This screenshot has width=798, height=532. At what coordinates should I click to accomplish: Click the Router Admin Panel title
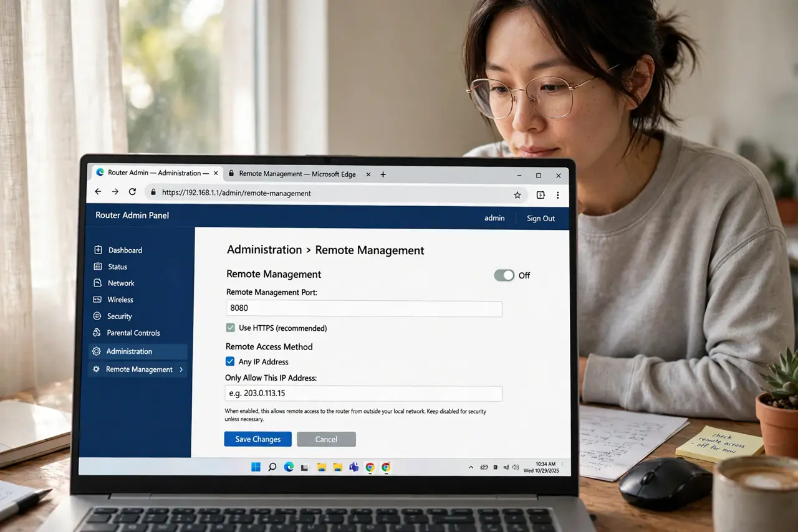pyautogui.click(x=132, y=216)
